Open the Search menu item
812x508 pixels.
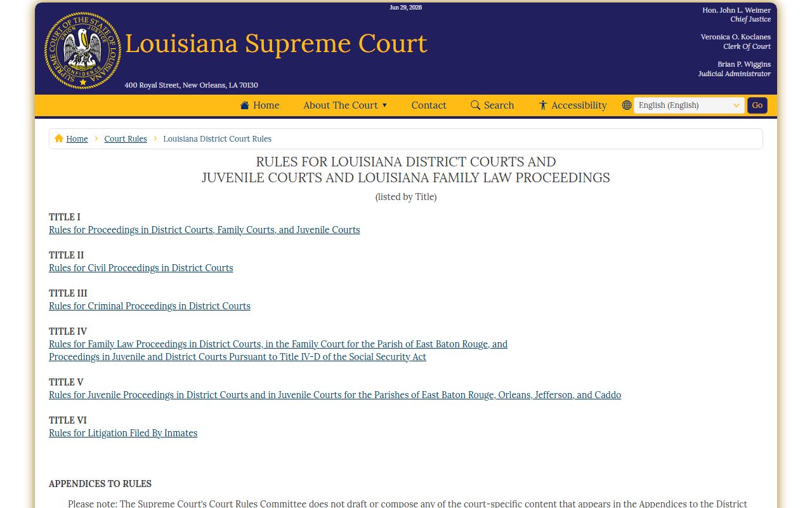(x=492, y=105)
